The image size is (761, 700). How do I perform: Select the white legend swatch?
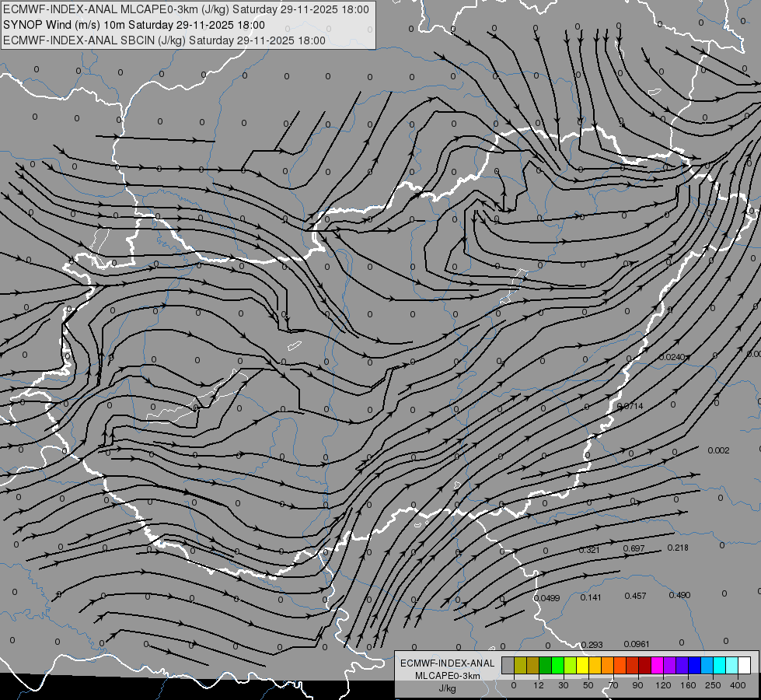click(x=745, y=665)
